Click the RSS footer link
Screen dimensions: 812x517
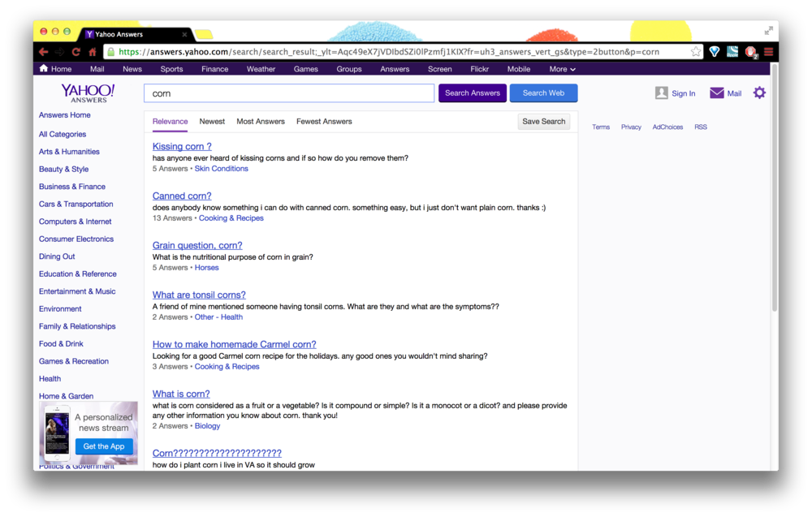701,127
